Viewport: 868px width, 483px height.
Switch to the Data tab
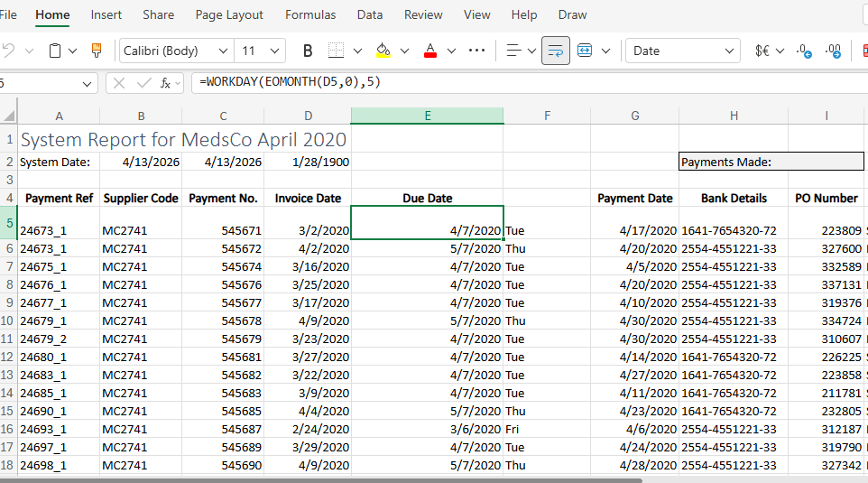pyautogui.click(x=370, y=15)
